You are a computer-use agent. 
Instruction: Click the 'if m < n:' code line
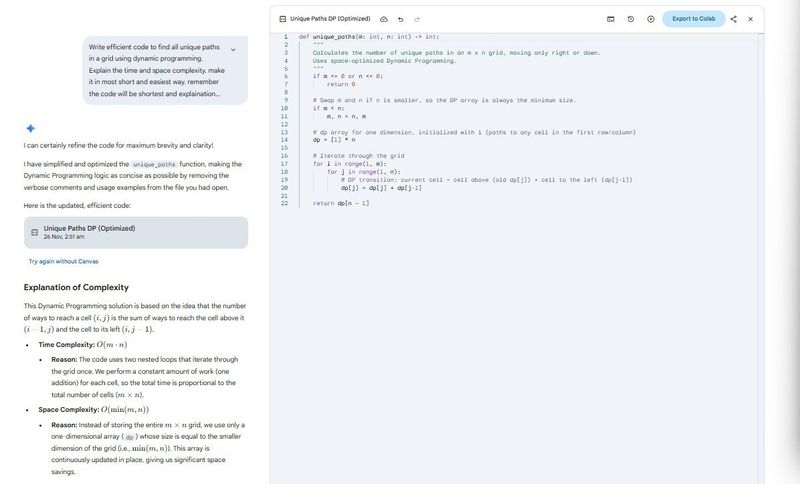[x=329, y=108]
